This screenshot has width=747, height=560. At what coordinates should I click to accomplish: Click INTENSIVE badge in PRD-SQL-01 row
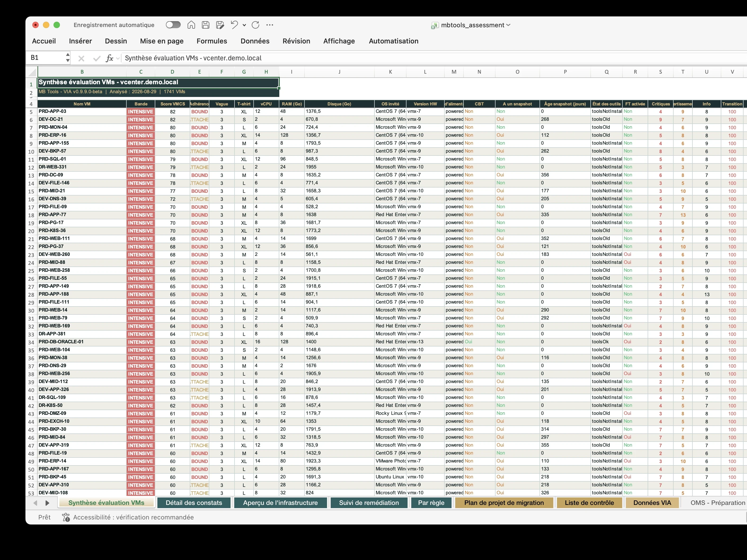pyautogui.click(x=141, y=159)
